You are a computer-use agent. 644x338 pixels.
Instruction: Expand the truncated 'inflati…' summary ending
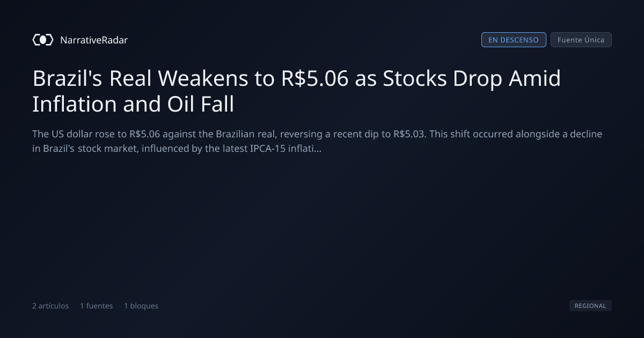pos(308,149)
